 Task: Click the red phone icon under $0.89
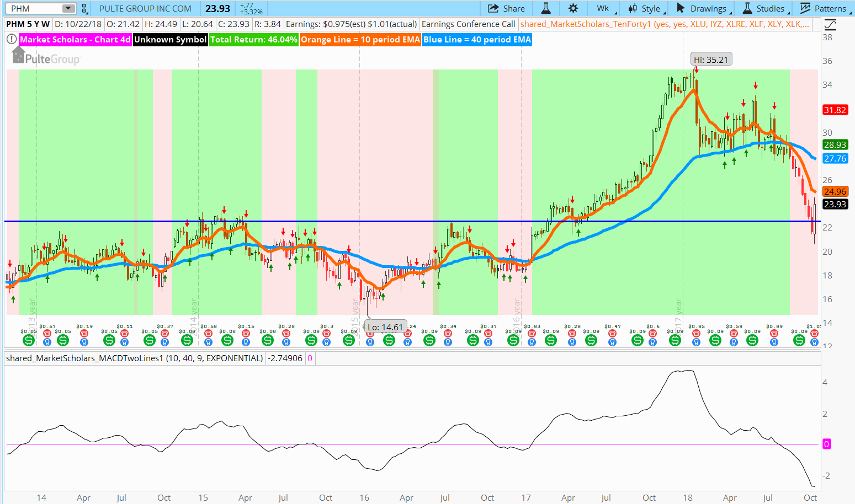[774, 334]
